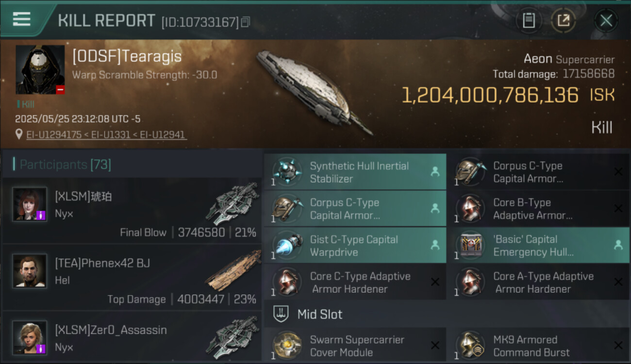Click the Gist C-Type Capital Warpdrive icon
This screenshot has height=364, width=631.
(287, 246)
